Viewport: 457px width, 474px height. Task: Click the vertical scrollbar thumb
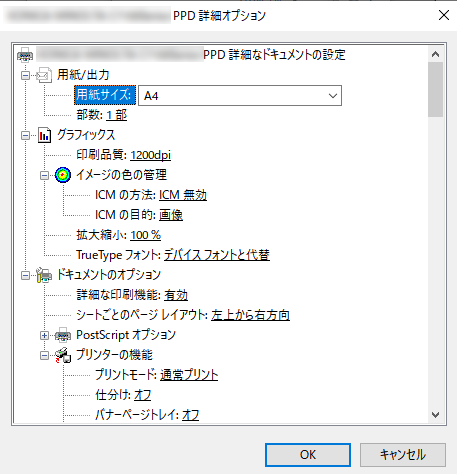click(435, 89)
